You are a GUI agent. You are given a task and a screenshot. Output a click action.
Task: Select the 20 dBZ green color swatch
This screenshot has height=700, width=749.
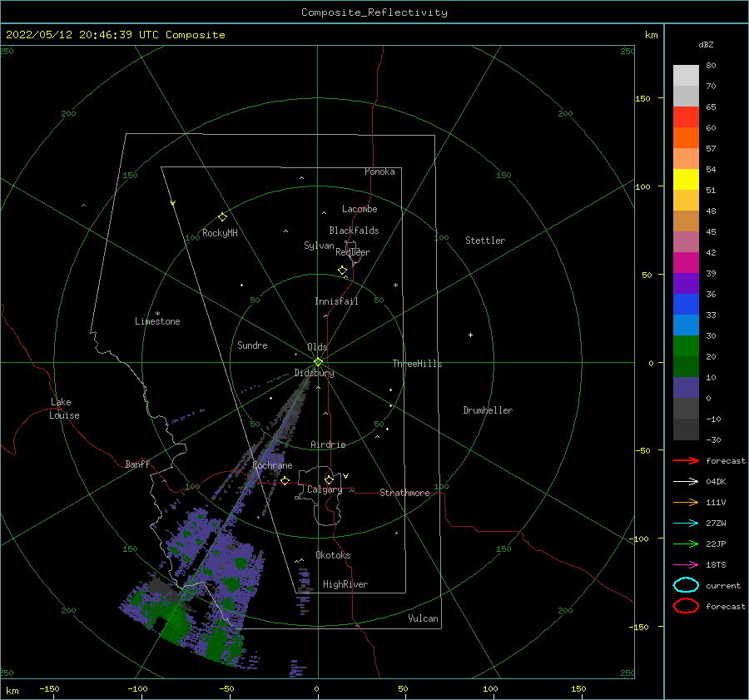[x=686, y=346]
